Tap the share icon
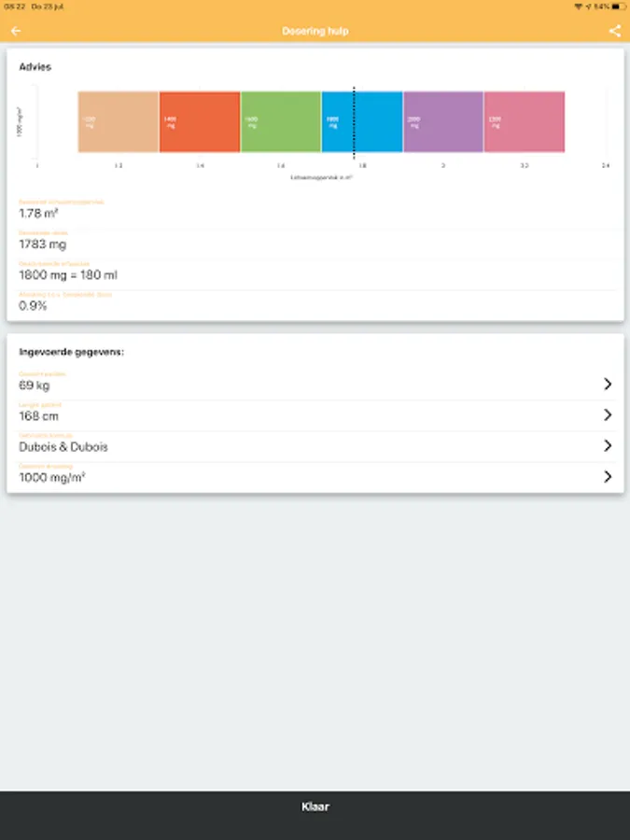Screen dimensions: 630x840 pos(614,31)
